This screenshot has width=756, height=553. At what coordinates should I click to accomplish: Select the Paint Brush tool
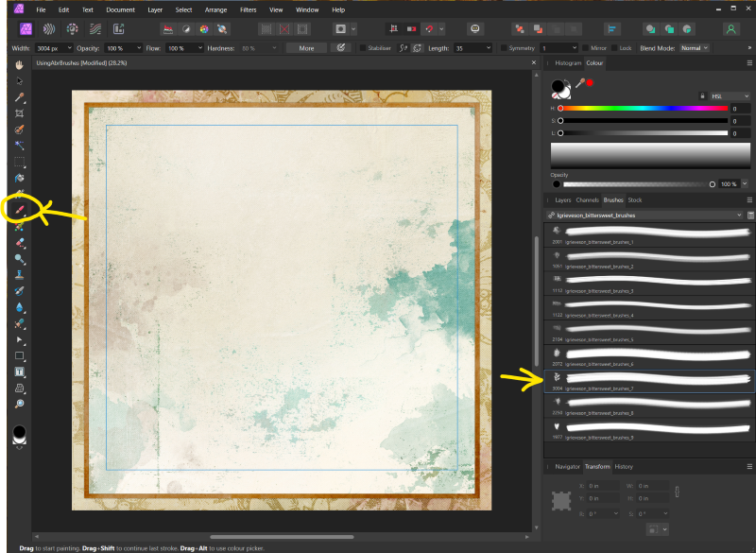(x=19, y=210)
